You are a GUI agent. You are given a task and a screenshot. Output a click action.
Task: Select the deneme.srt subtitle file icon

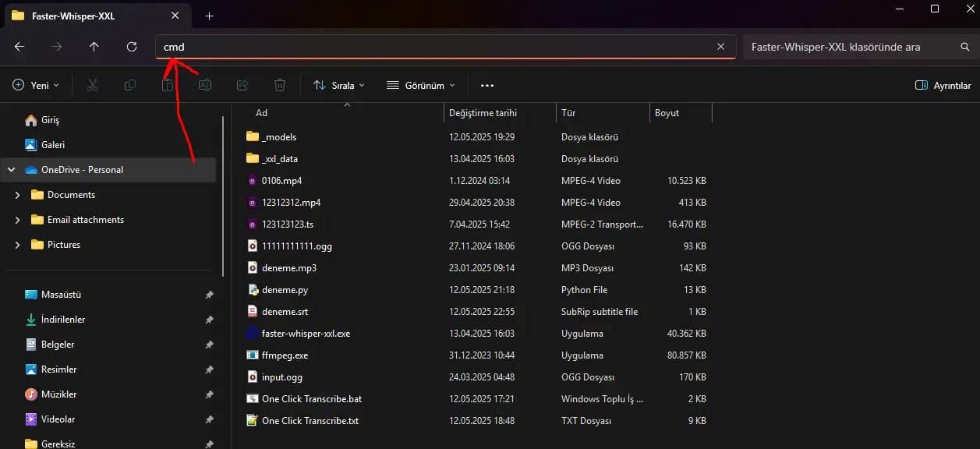[x=252, y=311]
